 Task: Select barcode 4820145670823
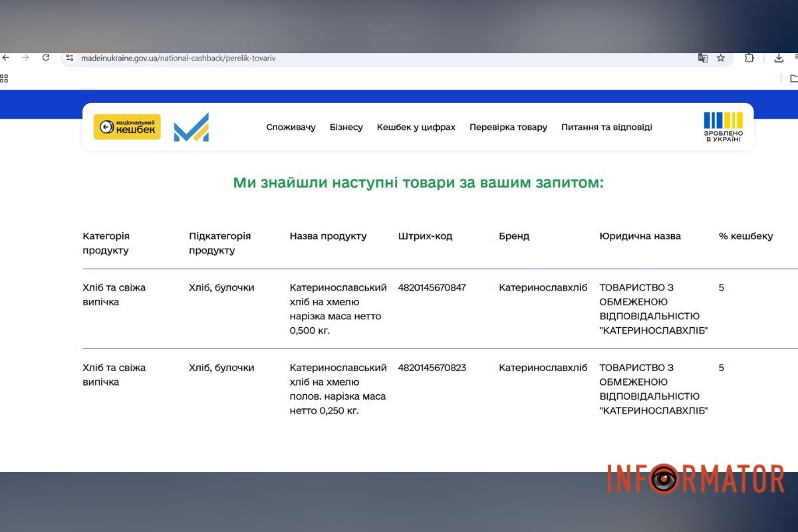tap(432, 368)
